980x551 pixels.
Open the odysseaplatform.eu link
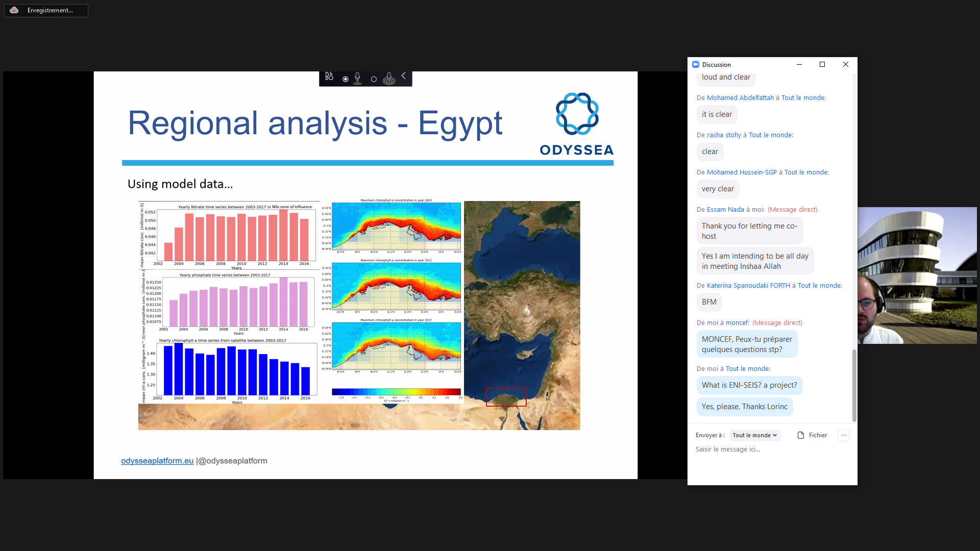click(157, 461)
